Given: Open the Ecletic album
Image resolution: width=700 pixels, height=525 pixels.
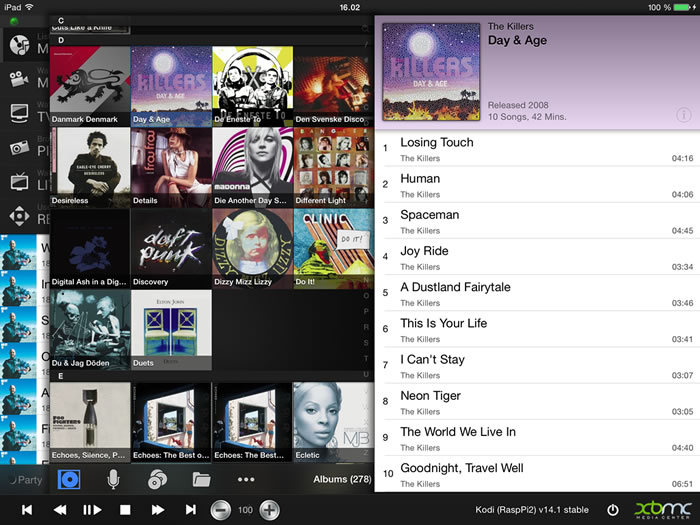Looking at the screenshot, I should click(x=333, y=422).
